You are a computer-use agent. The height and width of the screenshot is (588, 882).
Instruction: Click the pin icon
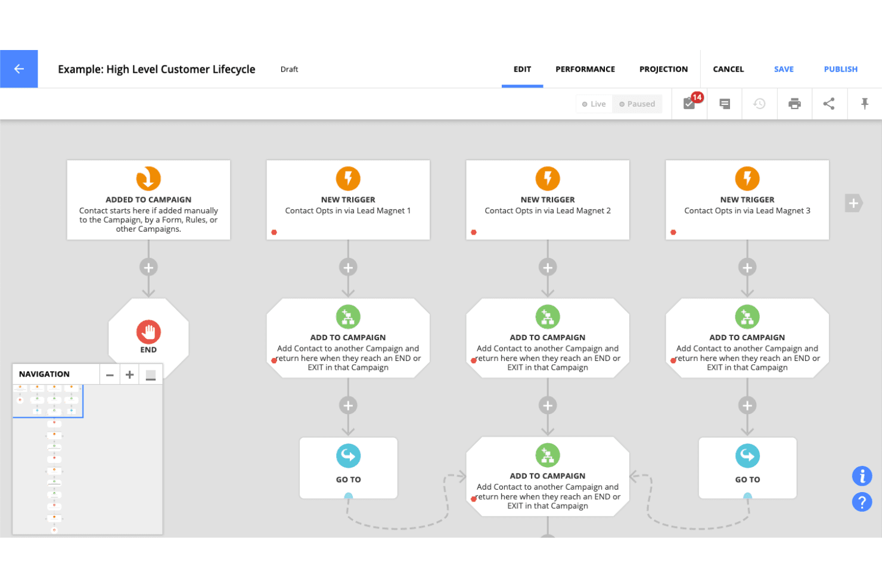(x=865, y=104)
